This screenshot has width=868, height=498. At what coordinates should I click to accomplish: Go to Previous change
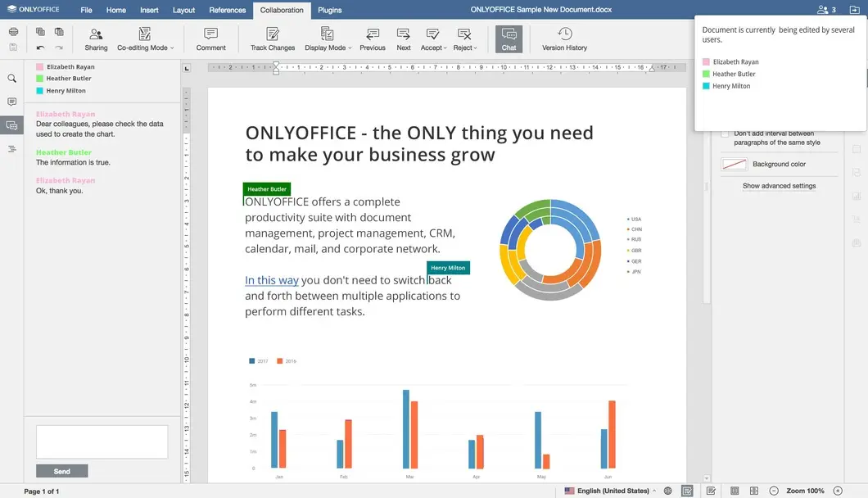point(373,39)
